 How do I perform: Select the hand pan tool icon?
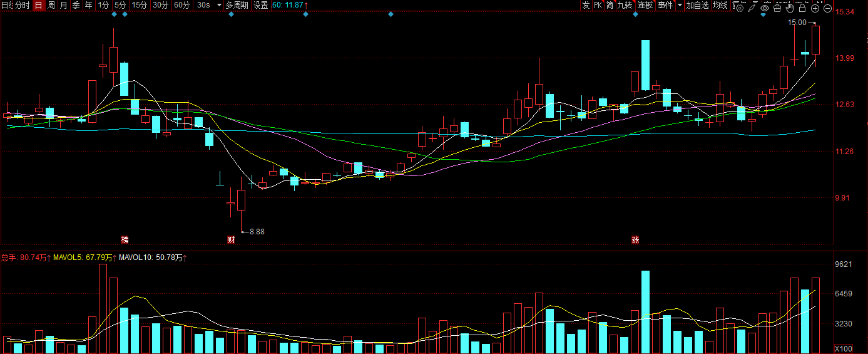pos(790,8)
